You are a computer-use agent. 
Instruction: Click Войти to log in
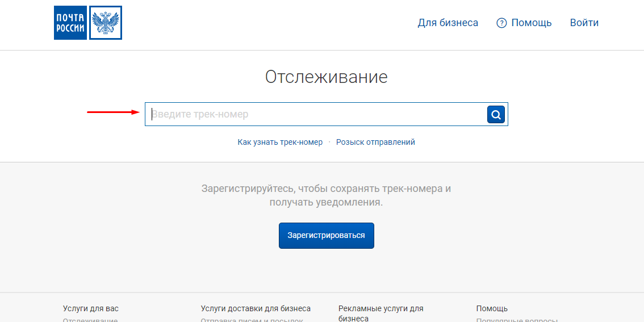[x=584, y=23]
